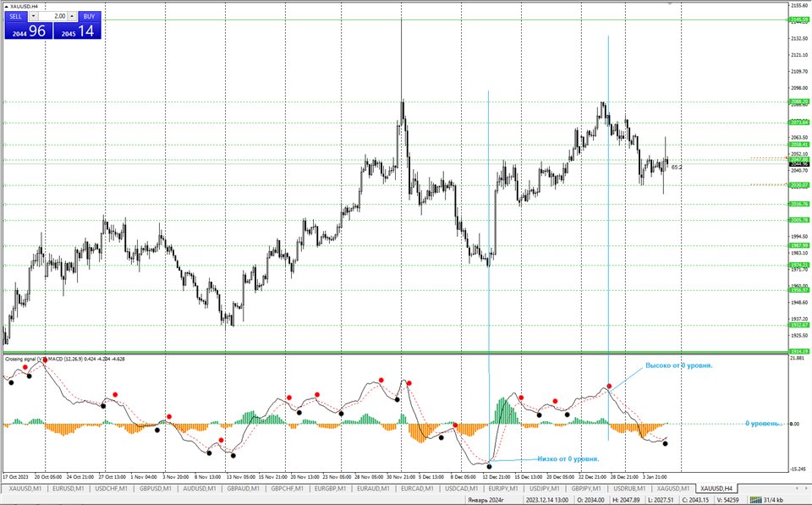Click the '0 уровень' text label
This screenshot has height=505, width=812.
point(763,424)
